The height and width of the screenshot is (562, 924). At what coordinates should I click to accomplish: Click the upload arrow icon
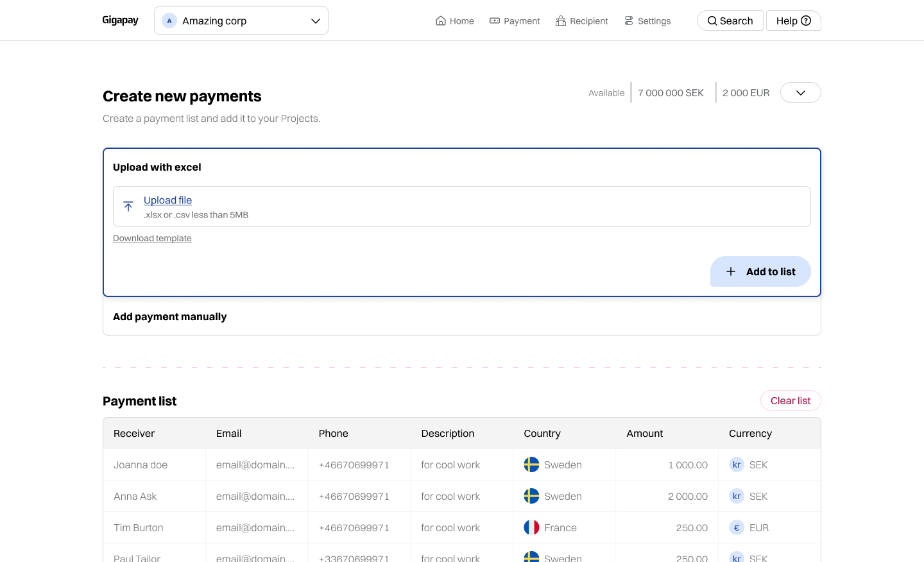[128, 207]
